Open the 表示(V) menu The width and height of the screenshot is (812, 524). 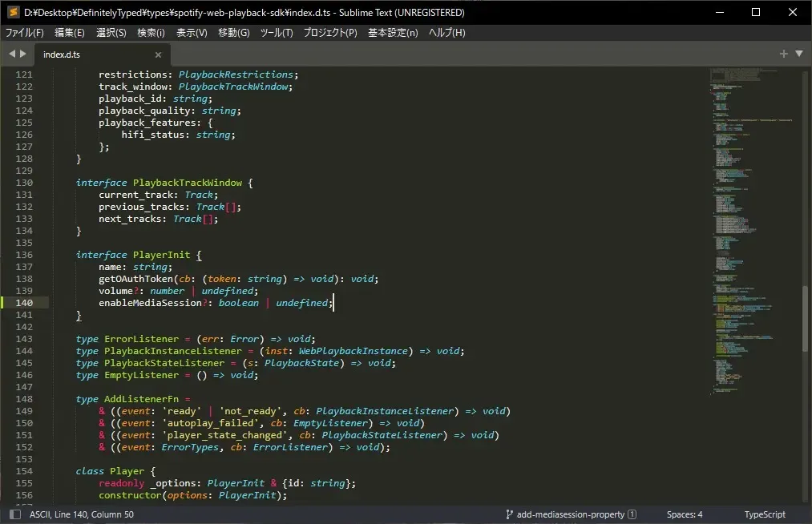(192, 33)
